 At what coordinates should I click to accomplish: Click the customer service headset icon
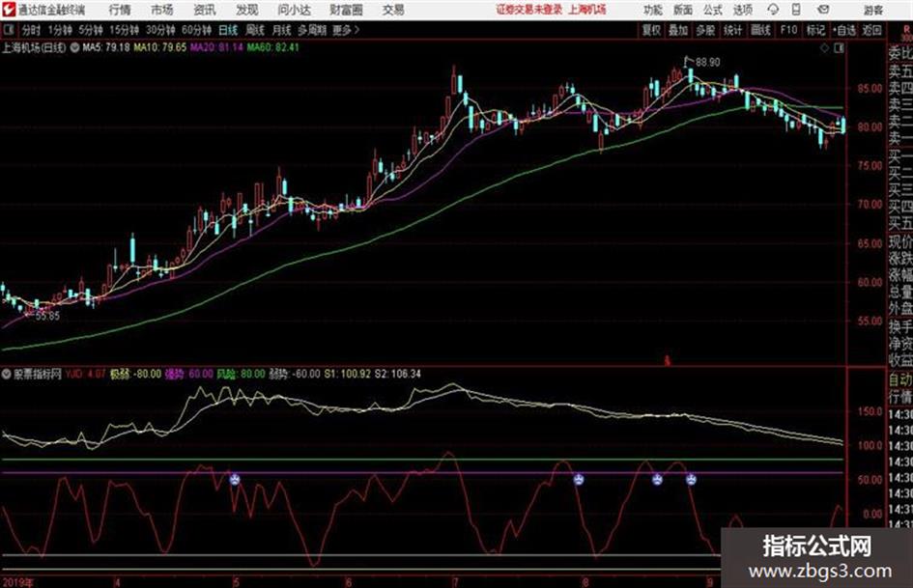click(773, 10)
